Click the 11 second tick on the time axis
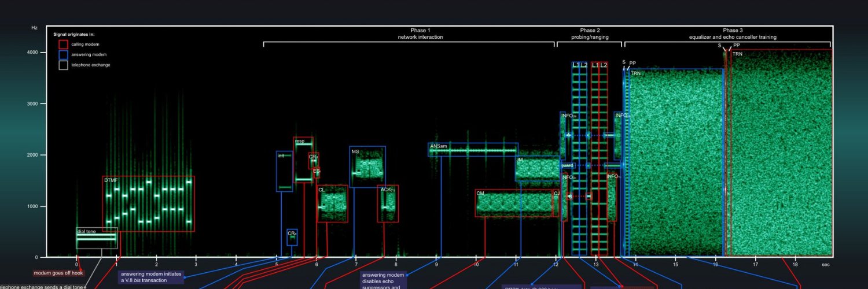Screen dimensions: 868x289 [x=516, y=264]
